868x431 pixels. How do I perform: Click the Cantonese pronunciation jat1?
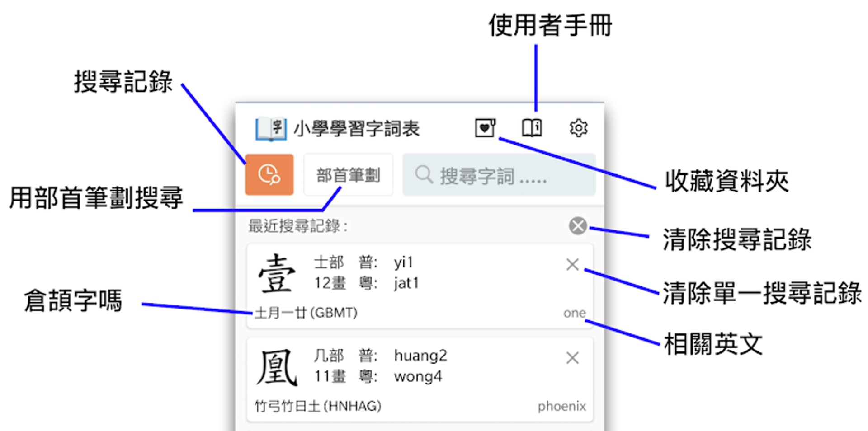[x=406, y=283]
